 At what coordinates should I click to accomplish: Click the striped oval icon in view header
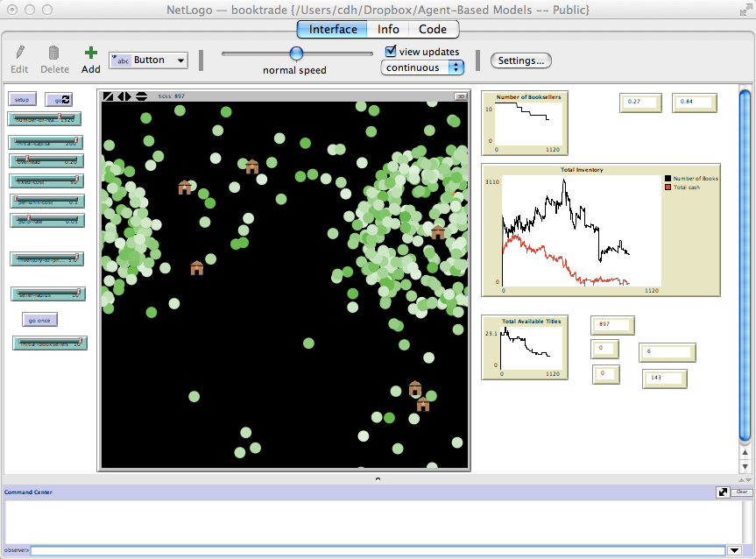(x=140, y=96)
